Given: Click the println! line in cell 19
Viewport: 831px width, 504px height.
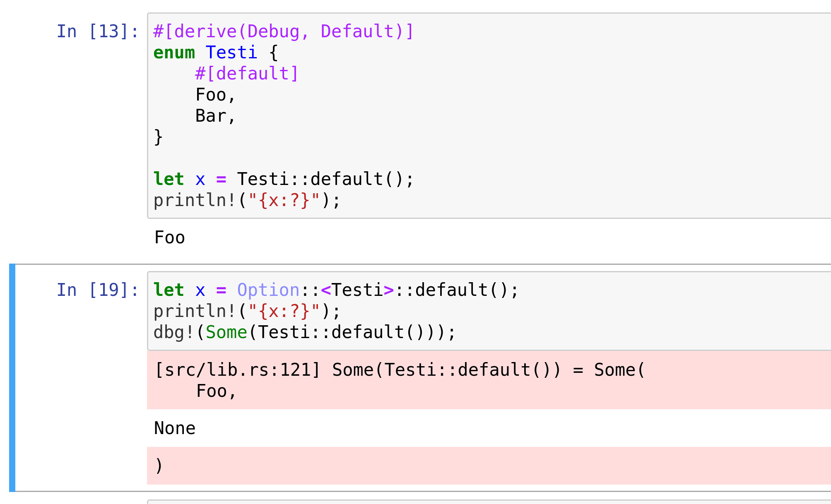Looking at the screenshot, I should (x=246, y=311).
